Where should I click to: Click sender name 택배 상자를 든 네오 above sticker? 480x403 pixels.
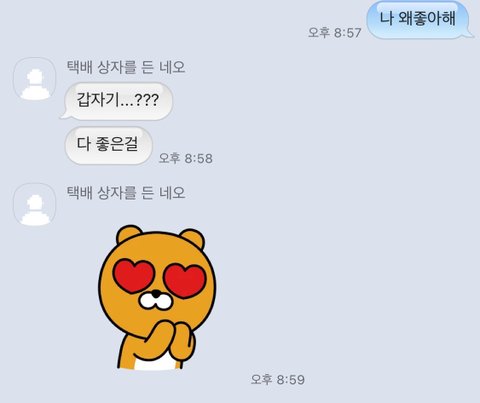point(126,193)
